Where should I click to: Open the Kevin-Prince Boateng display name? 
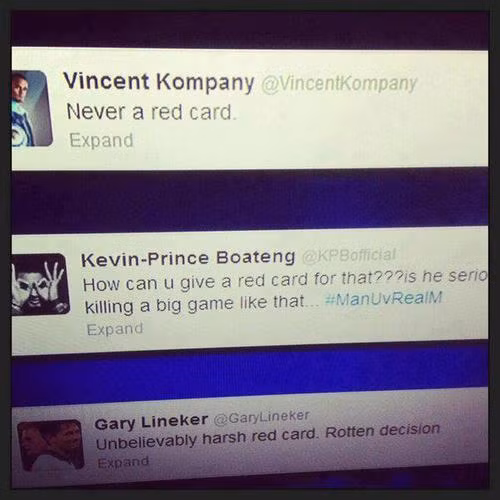tap(188, 258)
